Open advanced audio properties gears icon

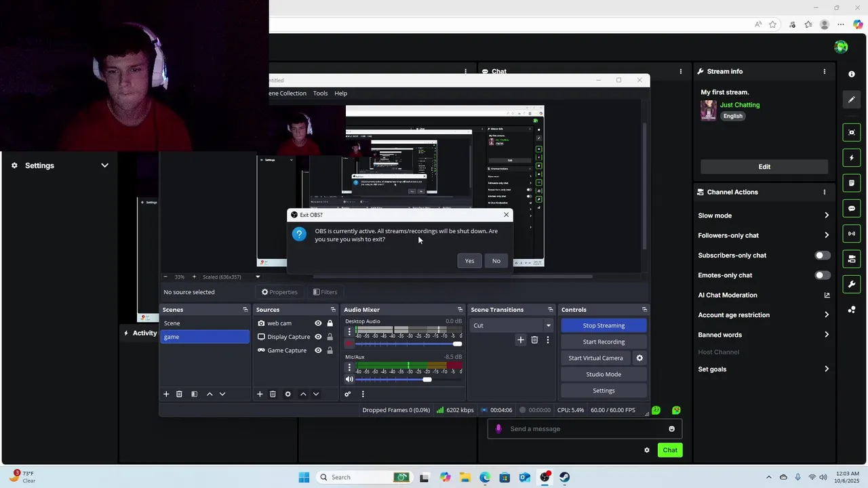coord(347,394)
